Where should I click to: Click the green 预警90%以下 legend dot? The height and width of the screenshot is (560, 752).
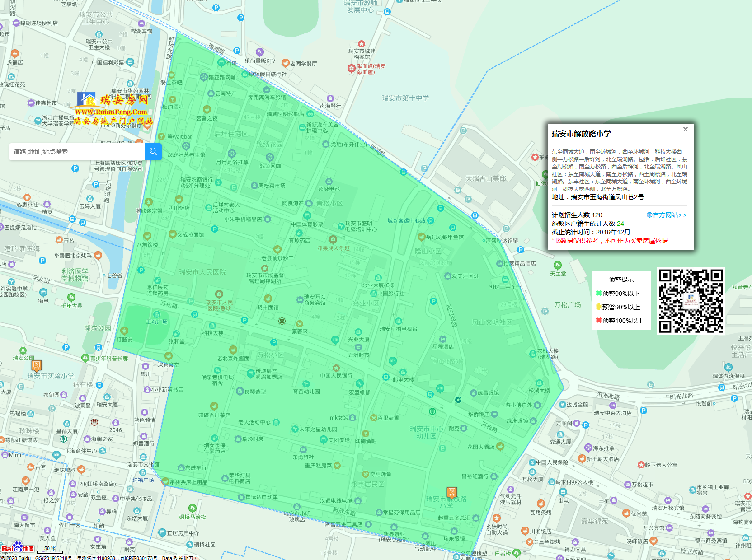[x=599, y=294]
